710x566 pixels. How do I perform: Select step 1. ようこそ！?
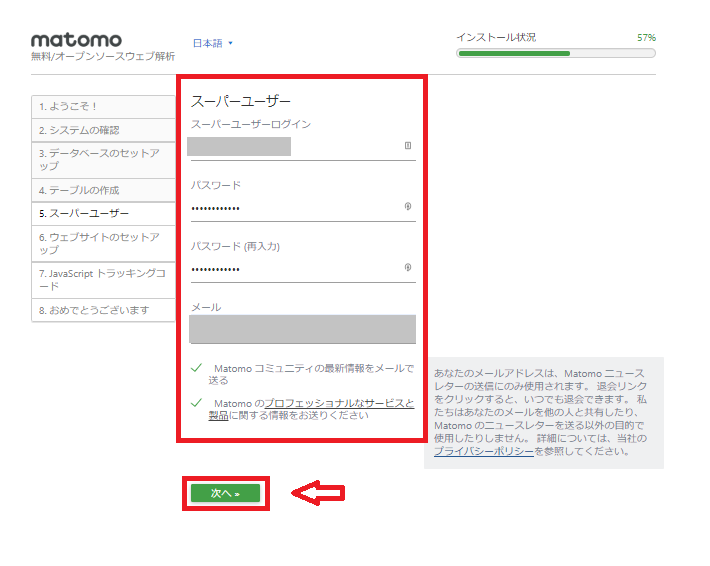[x=103, y=107]
